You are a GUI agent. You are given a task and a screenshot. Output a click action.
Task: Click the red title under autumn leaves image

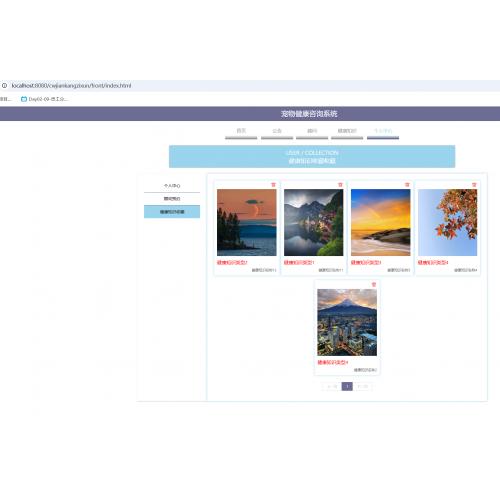[x=433, y=263]
